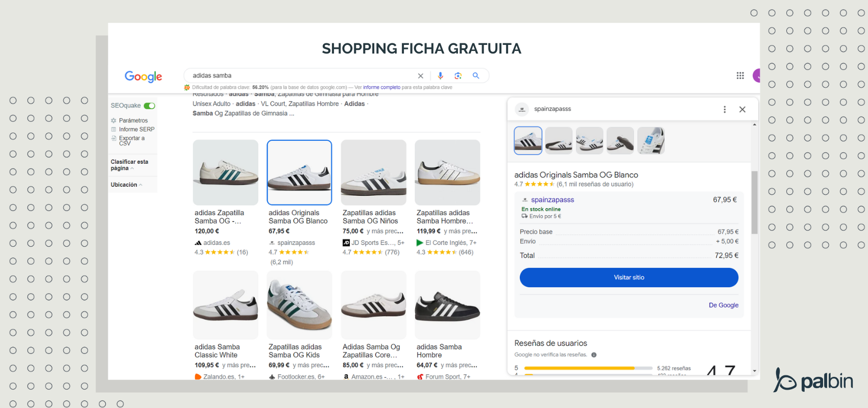868x408 pixels.
Task: Click adidas Originals Samba OG Blanco title in panel
Action: (576, 175)
